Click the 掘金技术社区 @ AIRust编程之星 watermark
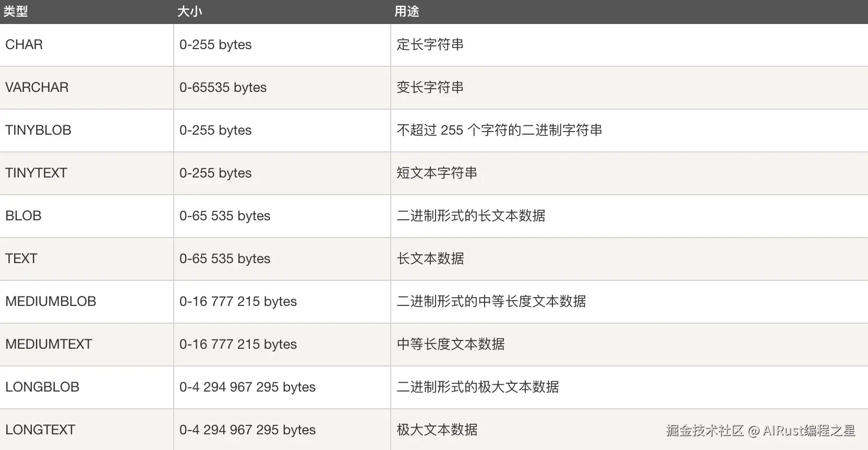This screenshot has width=868, height=450. click(760, 431)
